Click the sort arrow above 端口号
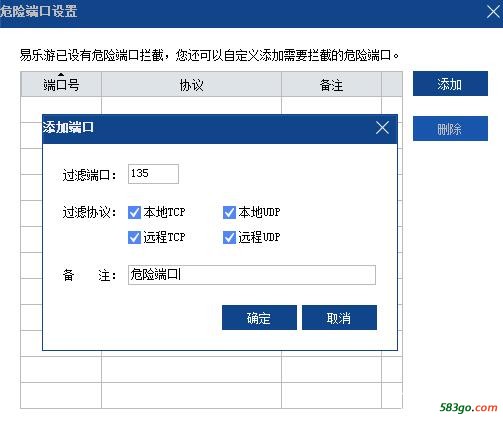 61,75
